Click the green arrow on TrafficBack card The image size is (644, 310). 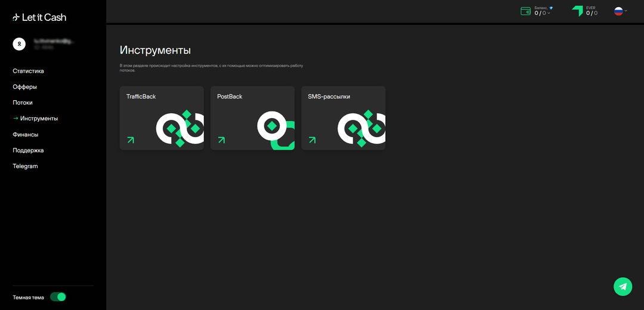click(131, 140)
